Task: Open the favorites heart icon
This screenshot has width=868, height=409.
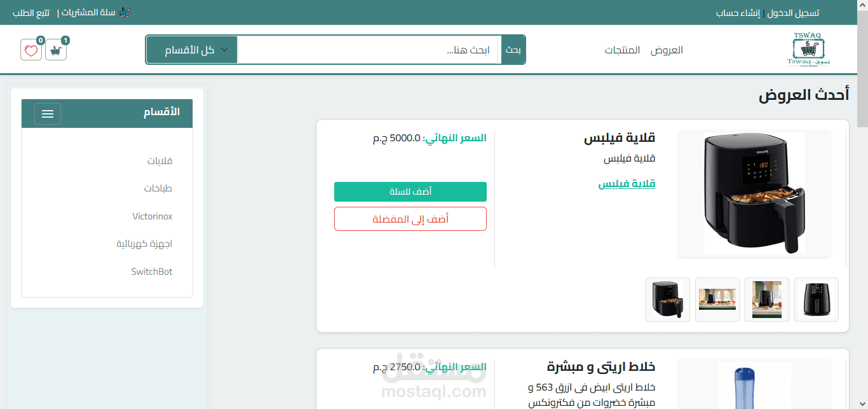Action: click(31, 50)
